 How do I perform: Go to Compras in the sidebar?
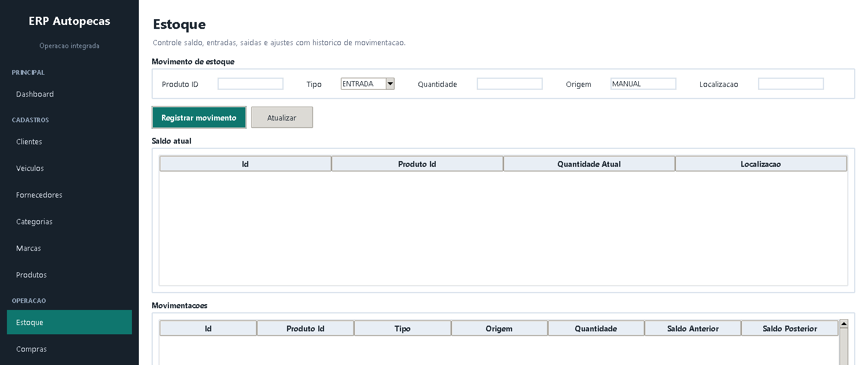[69, 349]
